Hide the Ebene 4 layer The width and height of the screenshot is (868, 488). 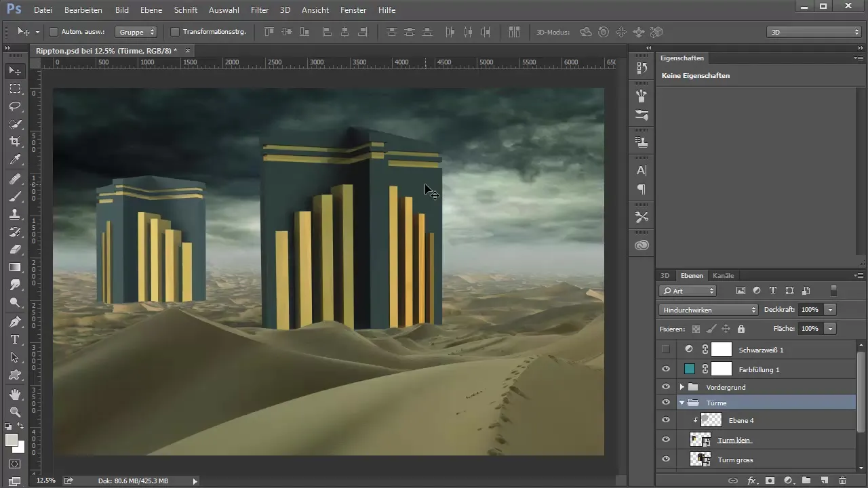pyautogui.click(x=666, y=420)
